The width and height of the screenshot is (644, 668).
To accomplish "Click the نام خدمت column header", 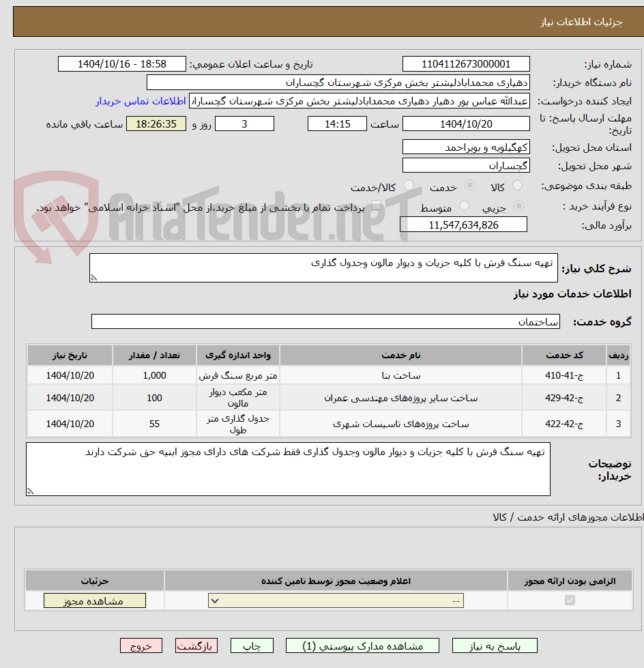I will (x=401, y=355).
